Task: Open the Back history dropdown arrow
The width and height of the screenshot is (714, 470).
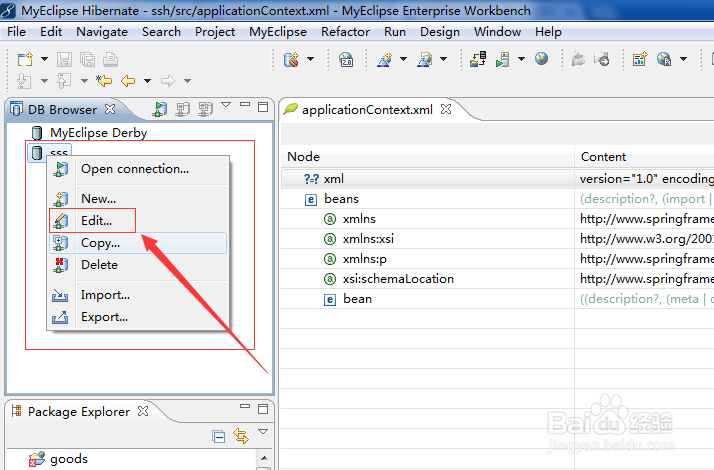Action: (x=147, y=81)
